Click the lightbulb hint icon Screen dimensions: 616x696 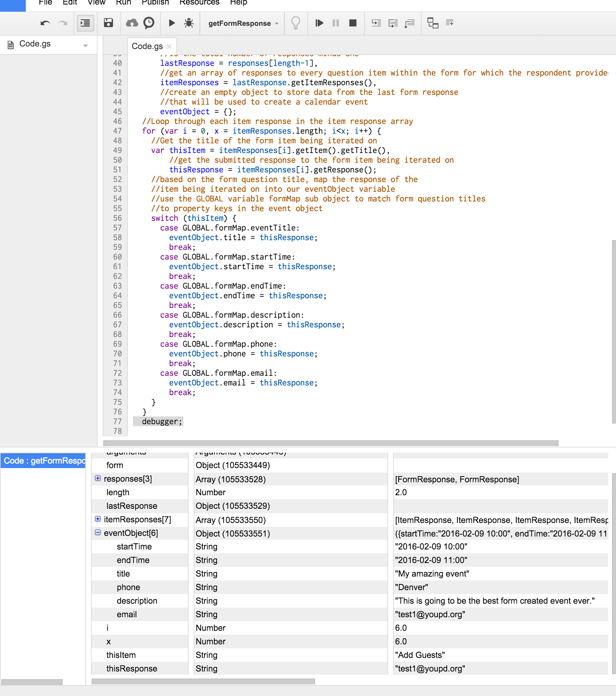pos(296,23)
